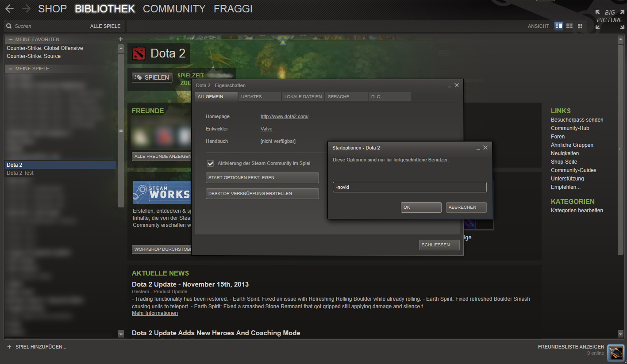The image size is (627, 364).
Task: Click the Schliessen button
Action: click(x=439, y=245)
